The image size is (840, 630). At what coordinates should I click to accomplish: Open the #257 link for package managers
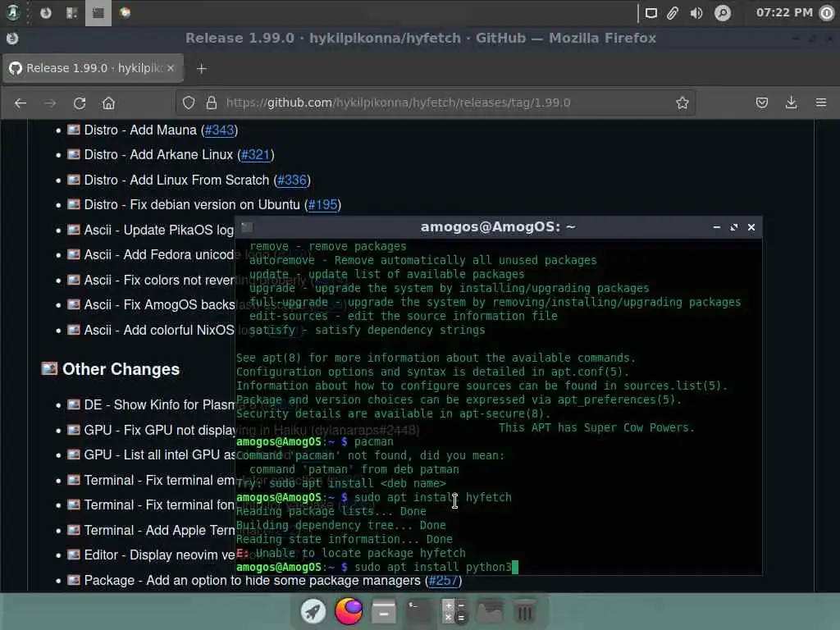tap(443, 581)
